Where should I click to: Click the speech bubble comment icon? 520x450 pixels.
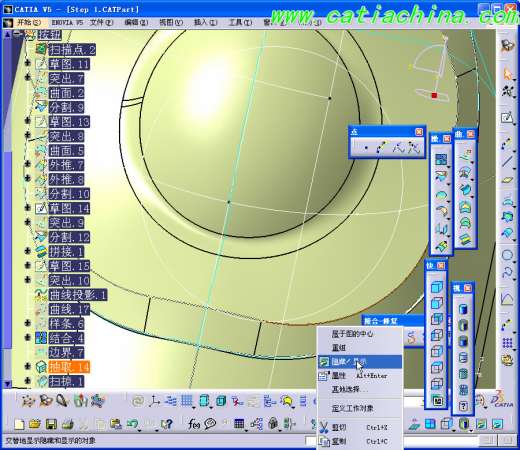(210, 424)
